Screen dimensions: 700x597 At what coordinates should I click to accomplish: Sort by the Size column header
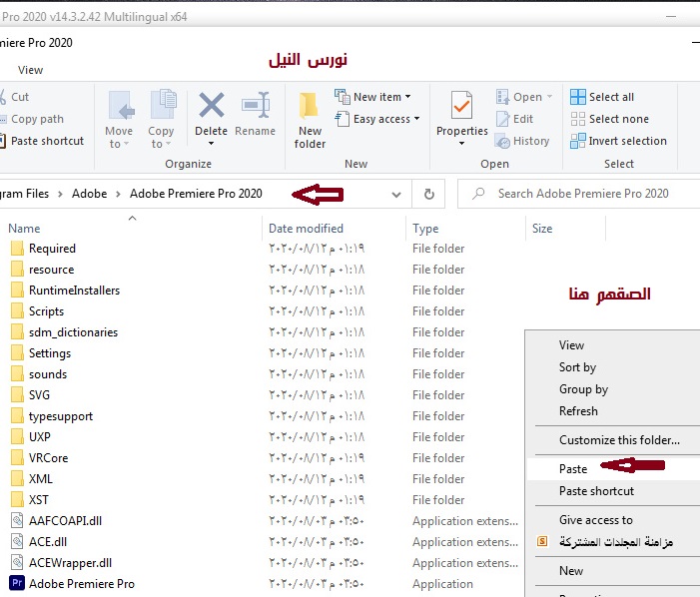pos(542,229)
